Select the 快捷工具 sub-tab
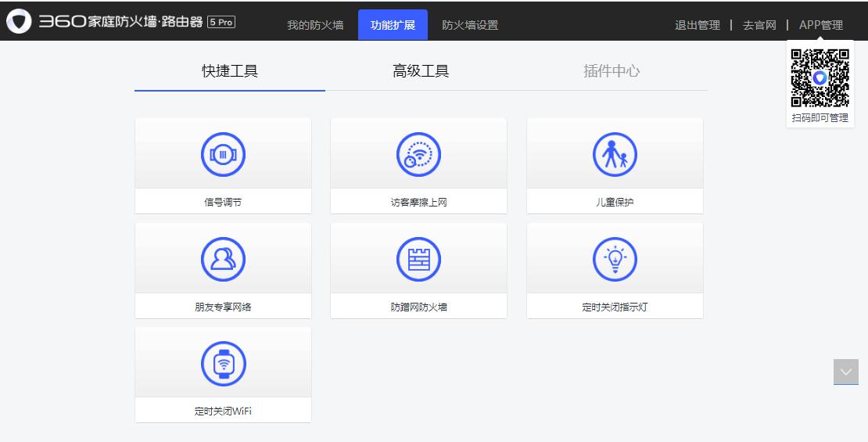 point(230,71)
